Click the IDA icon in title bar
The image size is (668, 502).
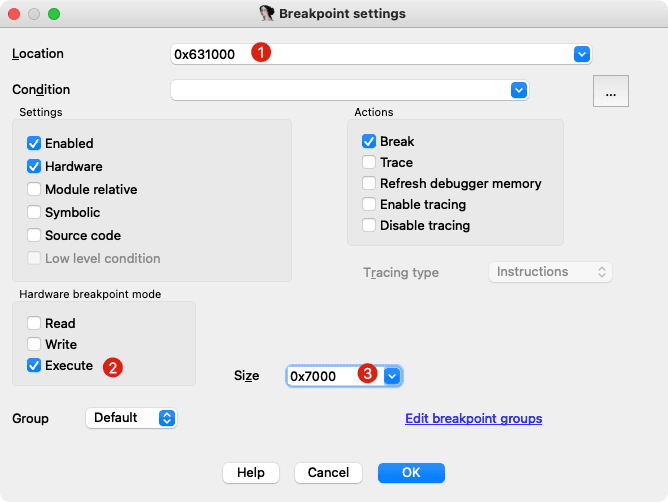point(267,13)
